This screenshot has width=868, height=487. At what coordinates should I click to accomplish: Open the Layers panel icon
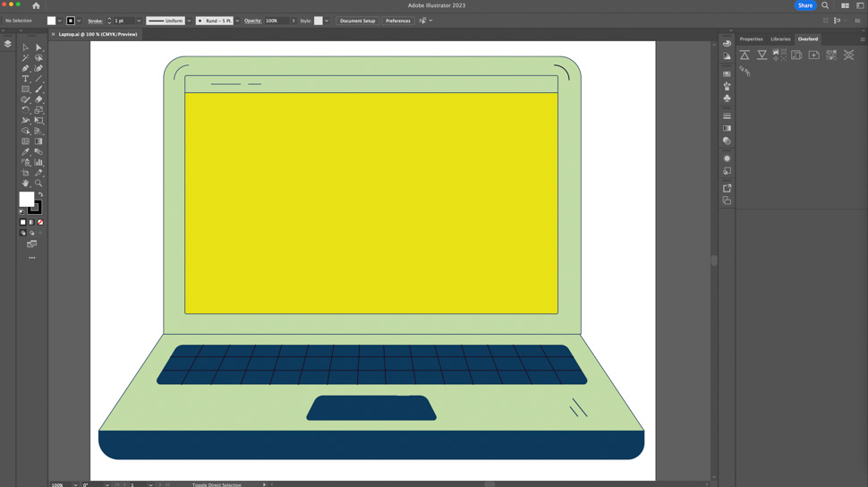coord(8,44)
